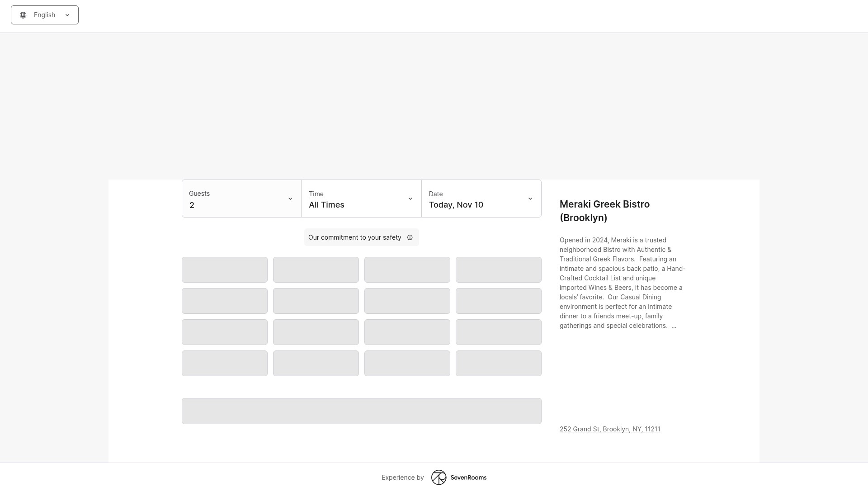Click the Meraki Greek Bistro (Brooklyn) heading
This screenshot has width=868, height=492.
[x=604, y=211]
